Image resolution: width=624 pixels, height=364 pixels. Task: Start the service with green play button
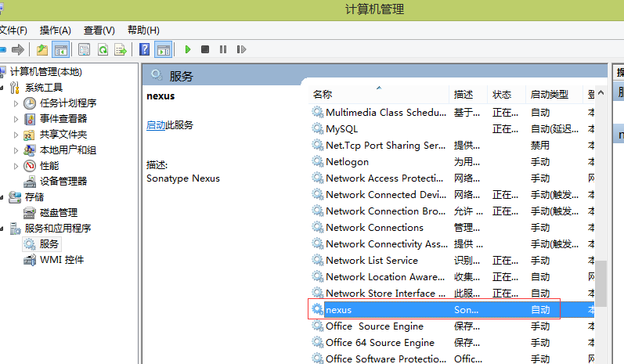tap(188, 50)
